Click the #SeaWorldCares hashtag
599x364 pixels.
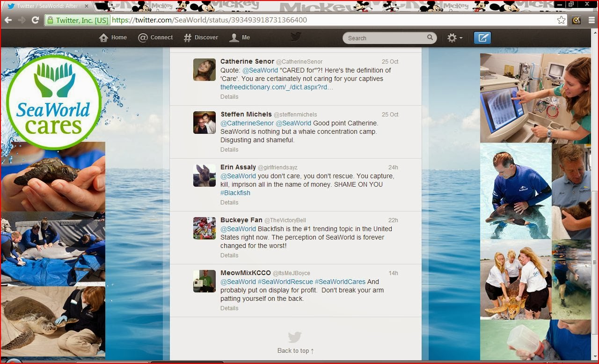pyautogui.click(x=340, y=282)
